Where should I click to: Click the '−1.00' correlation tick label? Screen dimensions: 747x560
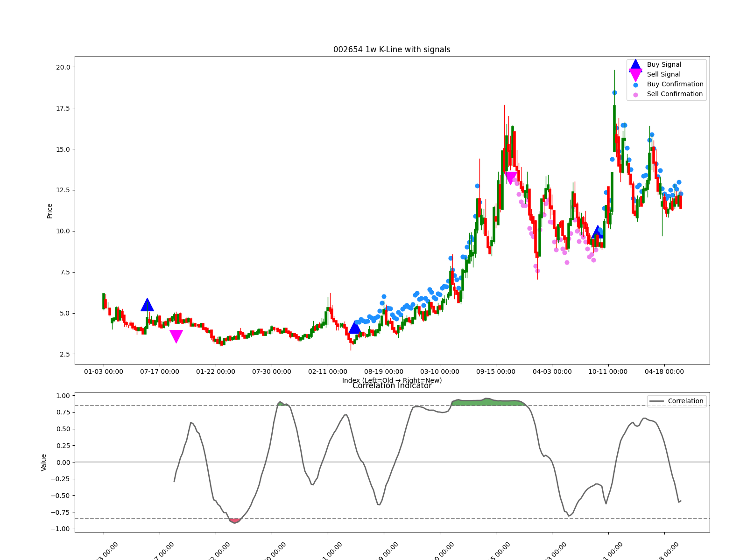pos(61,529)
